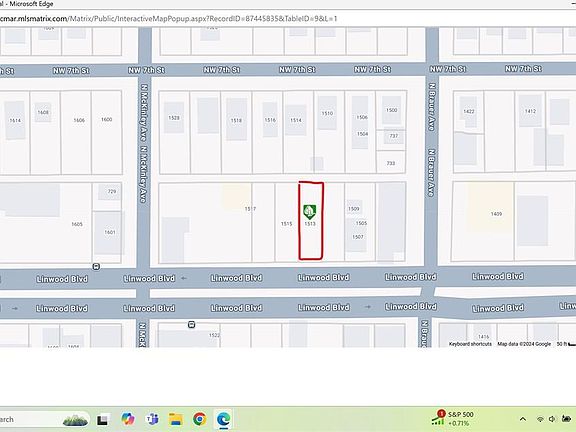This screenshot has width=576, height=432.
Task: Select parcel labeled 737
Action: [394, 136]
